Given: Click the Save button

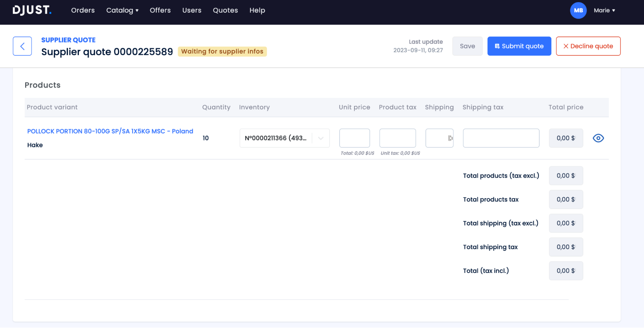Looking at the screenshot, I should point(467,46).
